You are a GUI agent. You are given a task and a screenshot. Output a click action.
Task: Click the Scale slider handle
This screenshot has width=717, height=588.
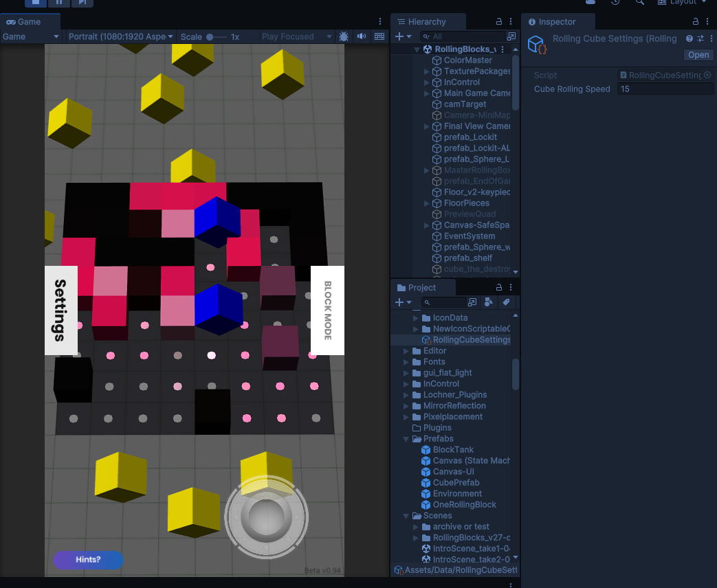(210, 36)
